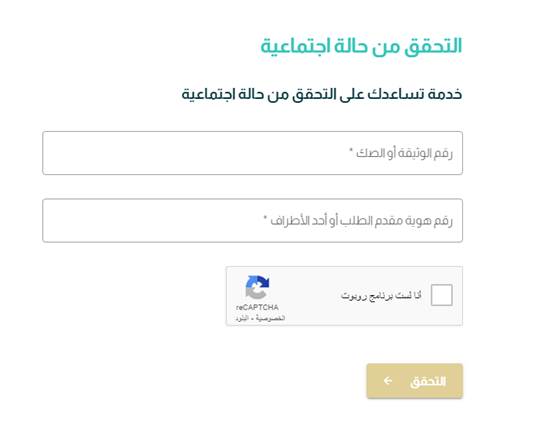Click empty left area of document field
The image size is (554, 434).
(141, 153)
